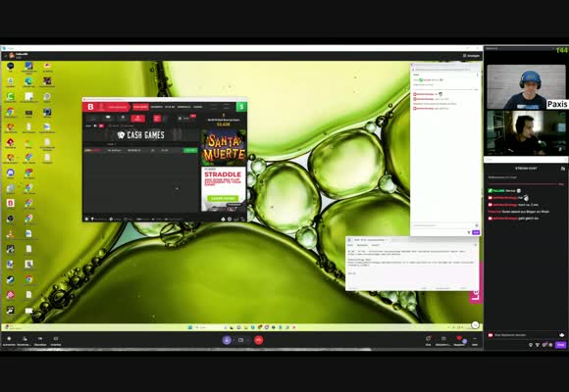Select the Steam icon on the desktop
The image size is (569, 392).
[x=10, y=279]
